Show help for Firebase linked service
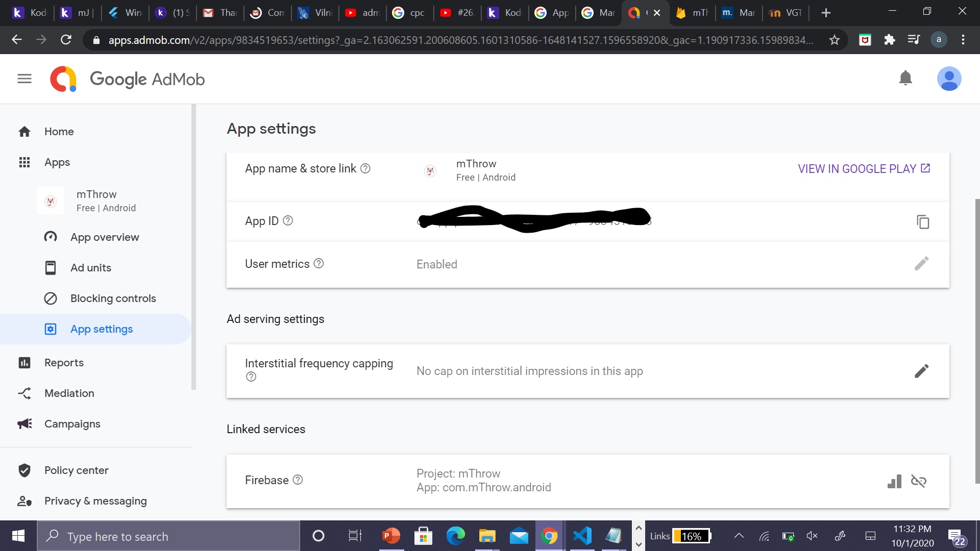Screen dimensions: 980x551 [x=298, y=480]
